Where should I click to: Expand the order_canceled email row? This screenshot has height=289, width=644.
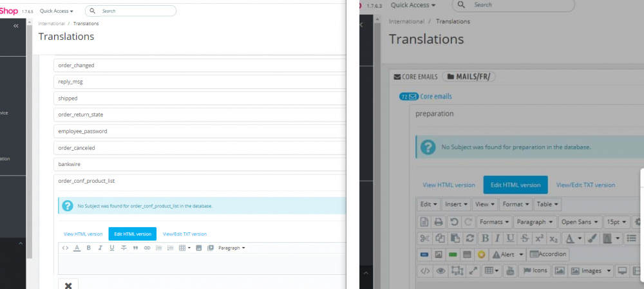point(200,147)
